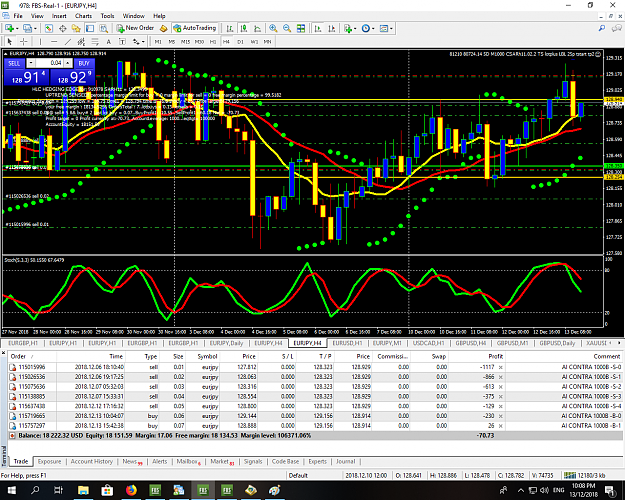Select the vertical line drawing tool

click(x=40, y=41)
